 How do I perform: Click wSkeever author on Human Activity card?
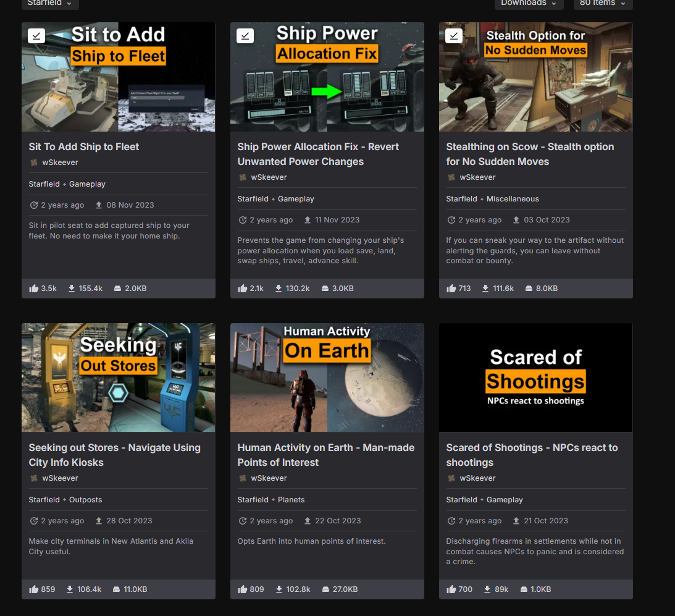click(x=269, y=478)
